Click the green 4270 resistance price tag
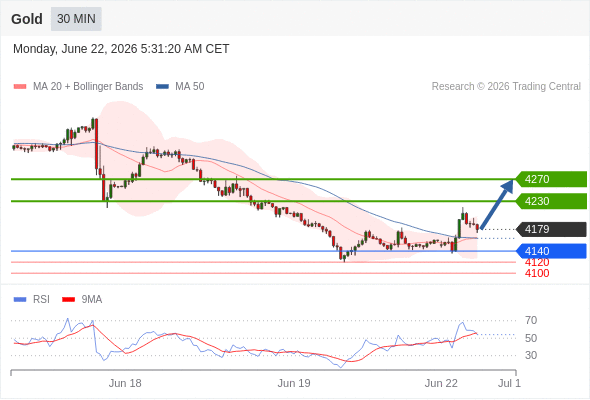The image size is (590, 400). (551, 179)
